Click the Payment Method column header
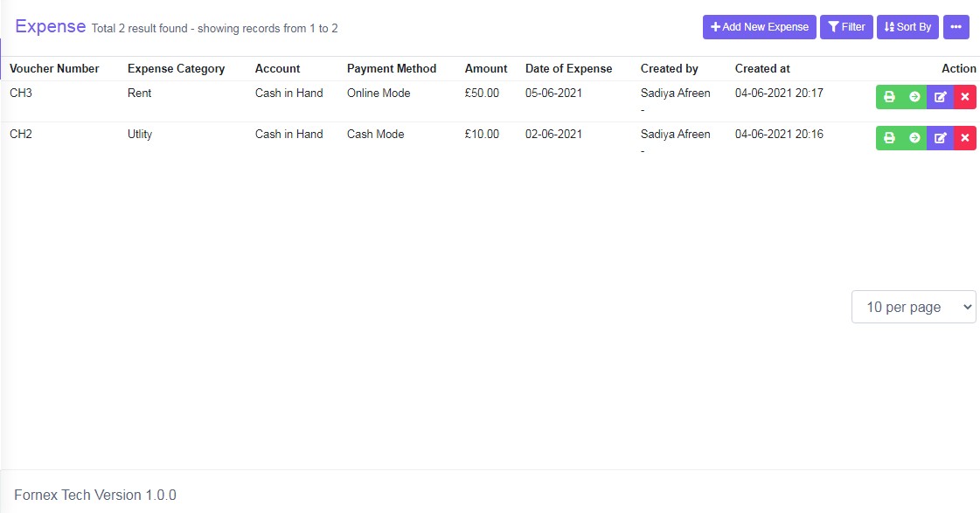 (392, 69)
